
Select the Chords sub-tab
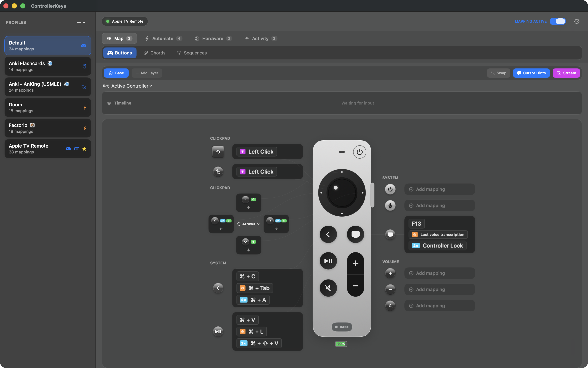[x=155, y=53]
